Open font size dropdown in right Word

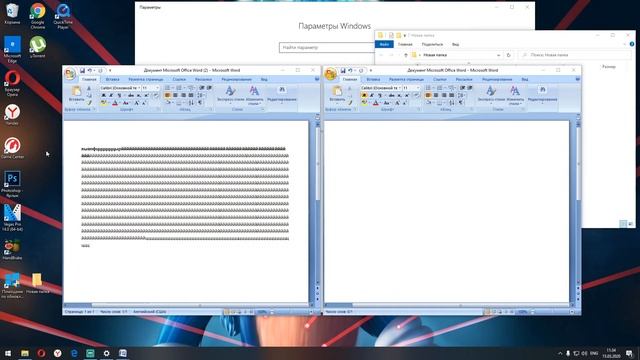coord(418,88)
